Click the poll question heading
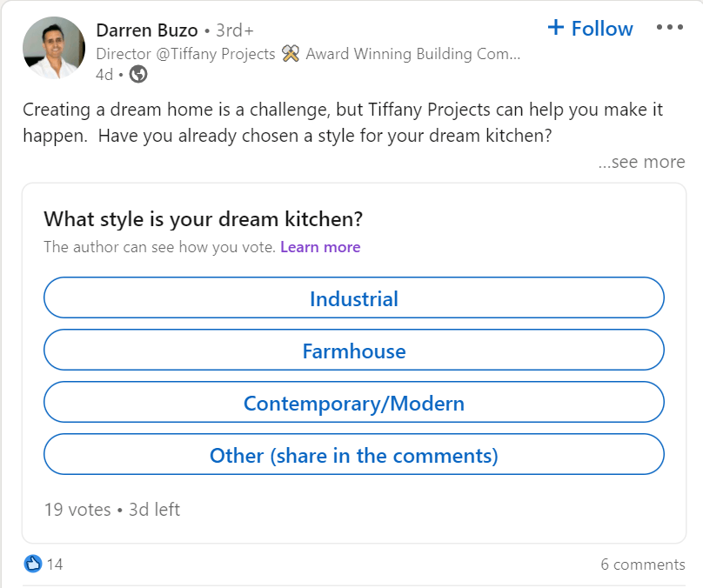This screenshot has width=703, height=588. (x=203, y=219)
